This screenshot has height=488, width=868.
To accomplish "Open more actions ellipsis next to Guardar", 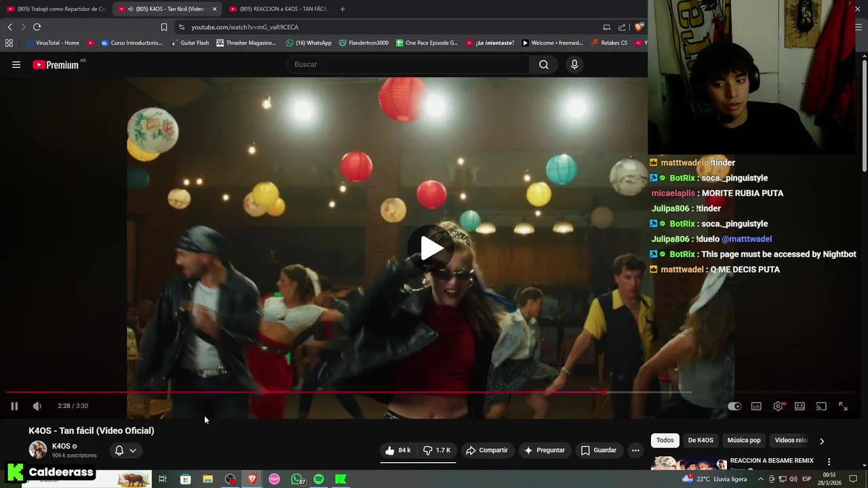I will point(635,450).
